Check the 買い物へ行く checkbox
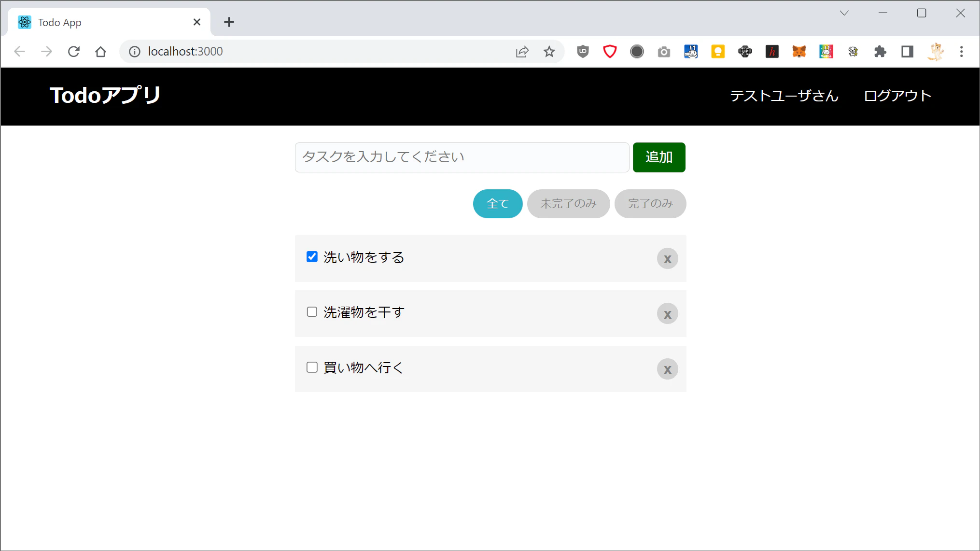Viewport: 980px width, 551px height. (x=312, y=367)
